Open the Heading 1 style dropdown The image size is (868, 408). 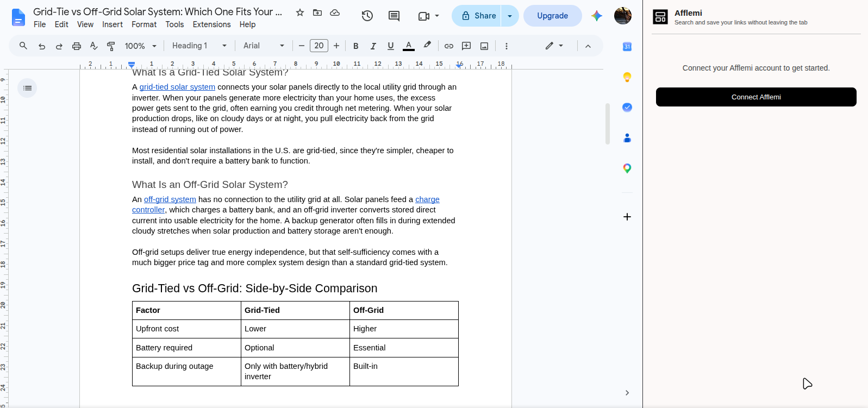coord(199,46)
